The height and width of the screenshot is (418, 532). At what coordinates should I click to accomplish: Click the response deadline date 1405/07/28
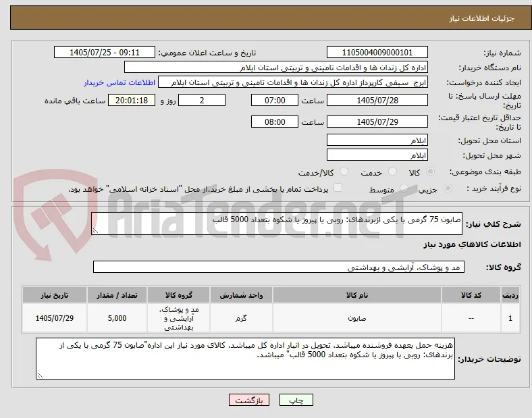377,100
